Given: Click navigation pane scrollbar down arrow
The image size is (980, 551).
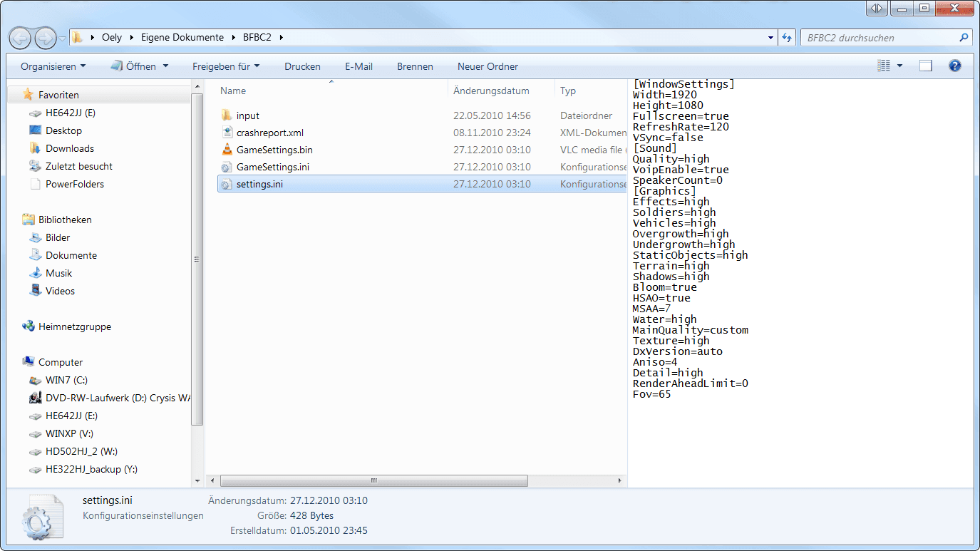Looking at the screenshot, I should pos(197,481).
